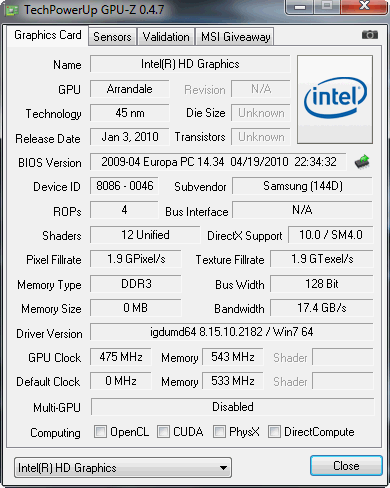Image resolution: width=390 pixels, height=488 pixels.
Task: Click the Driver Version field igdumd64
Action: pos(232,332)
